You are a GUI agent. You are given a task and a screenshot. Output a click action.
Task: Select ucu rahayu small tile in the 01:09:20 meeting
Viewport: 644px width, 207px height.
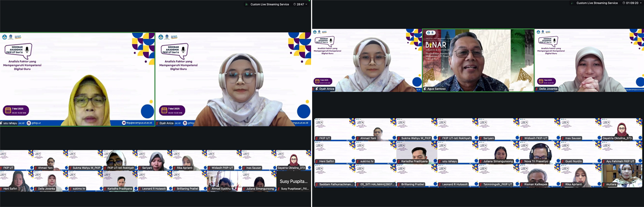tap(458, 153)
